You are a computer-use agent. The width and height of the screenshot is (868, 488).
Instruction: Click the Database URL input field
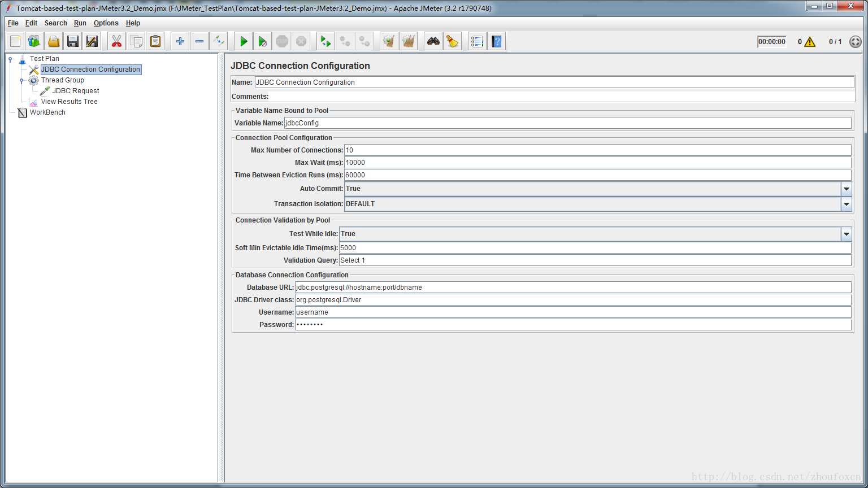[x=572, y=287]
